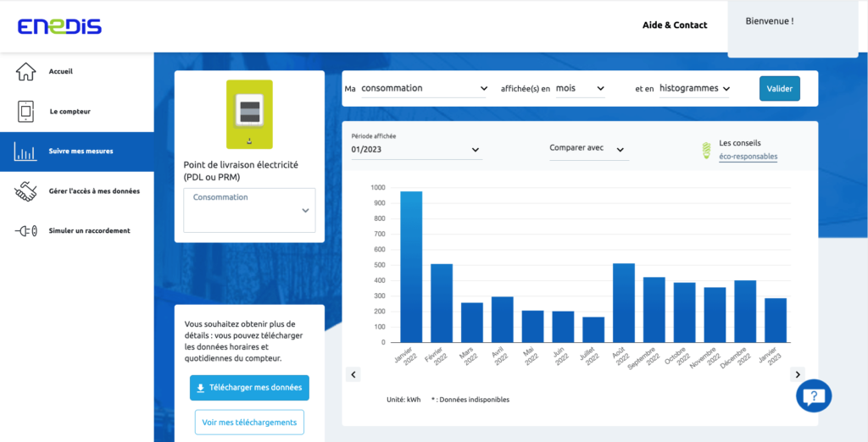This screenshot has height=442, width=868.
Task: Click the green Linky meter image
Action: point(250,114)
